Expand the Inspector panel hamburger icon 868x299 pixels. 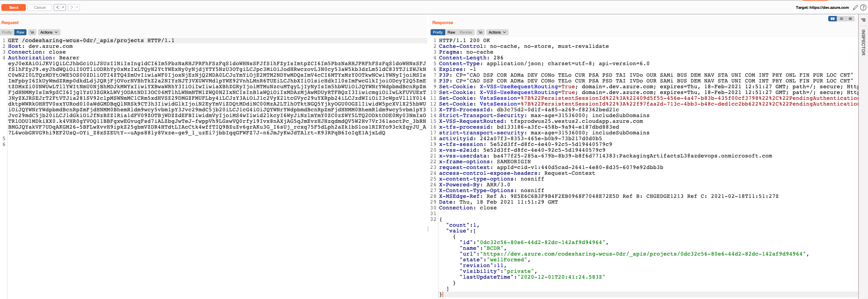863,20
